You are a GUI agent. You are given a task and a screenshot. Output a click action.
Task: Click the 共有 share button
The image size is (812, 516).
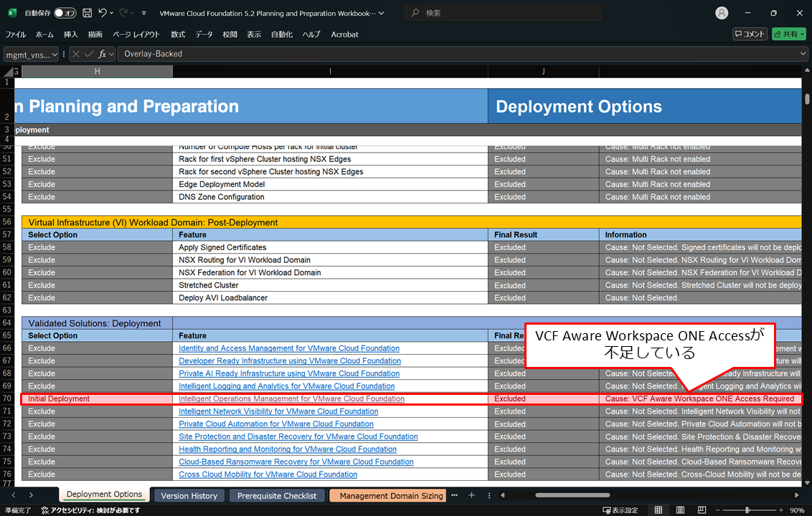789,34
